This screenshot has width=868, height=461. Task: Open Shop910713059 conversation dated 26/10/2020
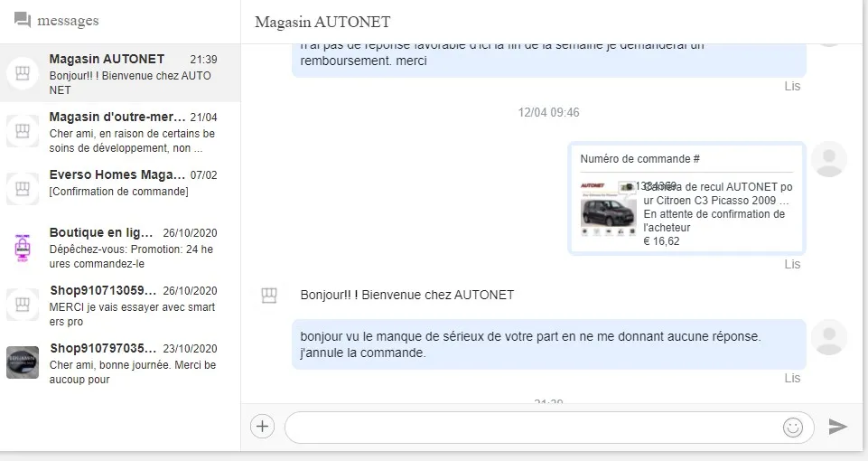point(120,305)
